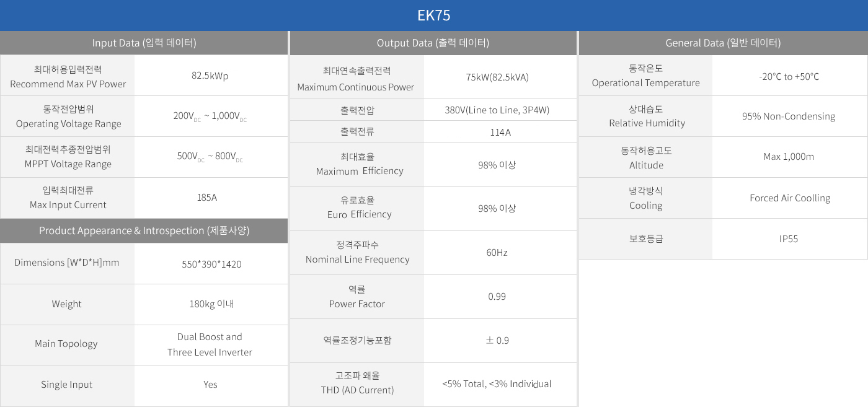Click the Forced Air Cooling value
Image resolution: width=868 pixels, height=407 pixels.
click(x=790, y=198)
